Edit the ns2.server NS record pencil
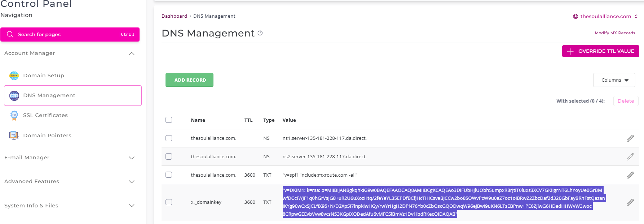 (x=630, y=156)
